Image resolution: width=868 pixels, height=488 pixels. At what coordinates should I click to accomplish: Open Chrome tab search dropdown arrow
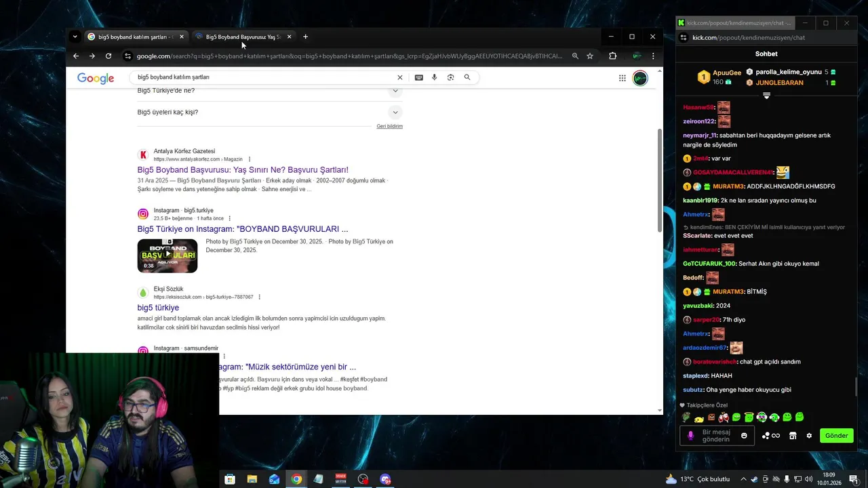(x=75, y=37)
